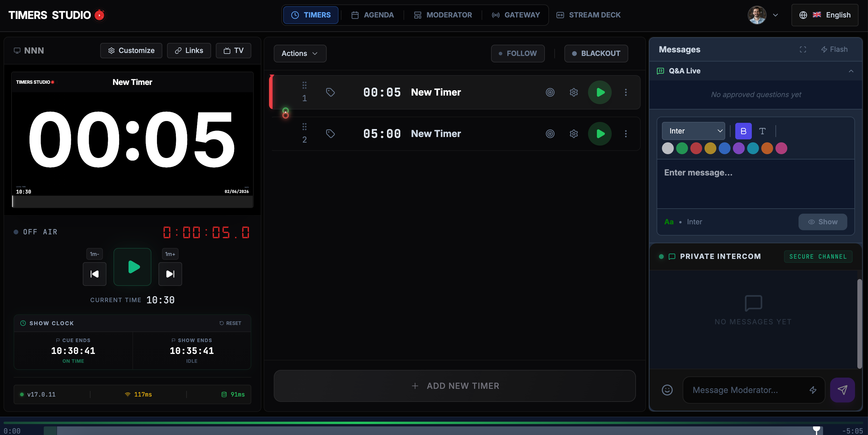Click the user avatar picture
This screenshot has height=435, width=868.
(757, 15)
